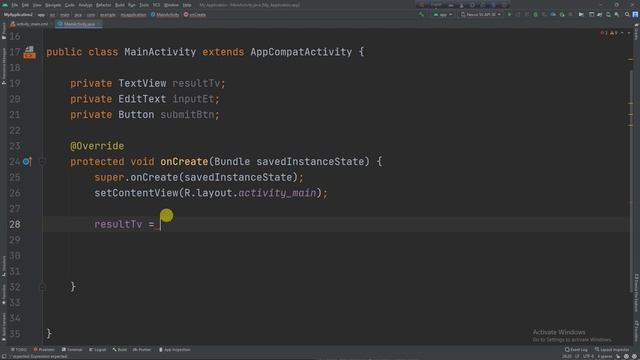
Task: Click the Search Everywhere magnifier icon
Action: (x=627, y=14)
